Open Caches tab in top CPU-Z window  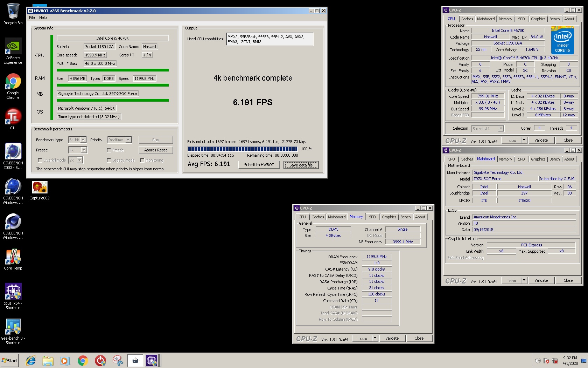pos(467,19)
